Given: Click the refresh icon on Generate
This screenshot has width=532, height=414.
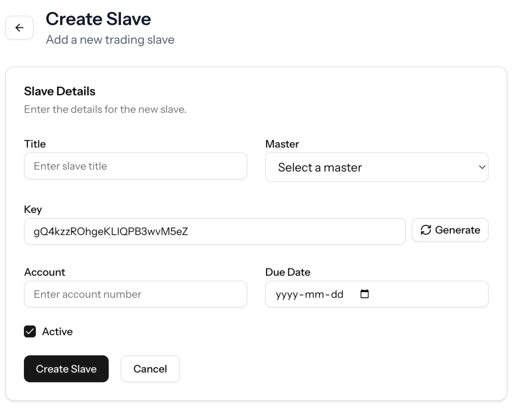Looking at the screenshot, I should 426,230.
